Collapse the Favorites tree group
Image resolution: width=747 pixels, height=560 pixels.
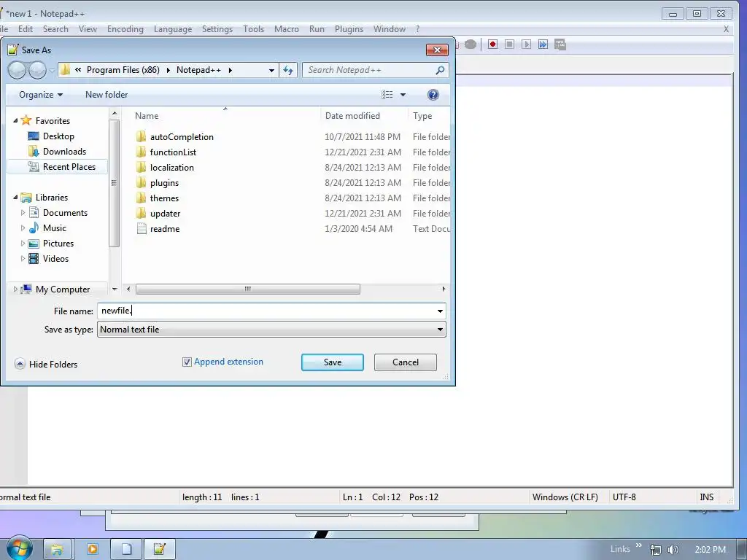pos(15,120)
